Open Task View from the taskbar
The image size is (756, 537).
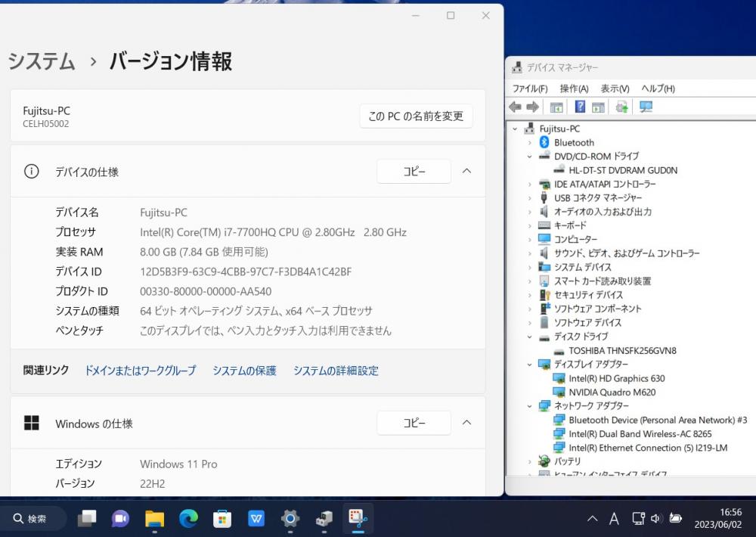[x=87, y=519]
